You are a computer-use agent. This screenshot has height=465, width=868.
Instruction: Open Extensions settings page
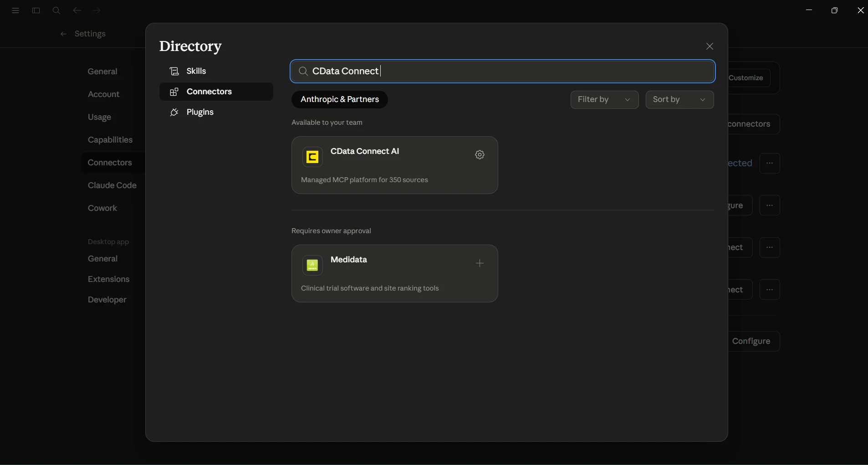(108, 279)
